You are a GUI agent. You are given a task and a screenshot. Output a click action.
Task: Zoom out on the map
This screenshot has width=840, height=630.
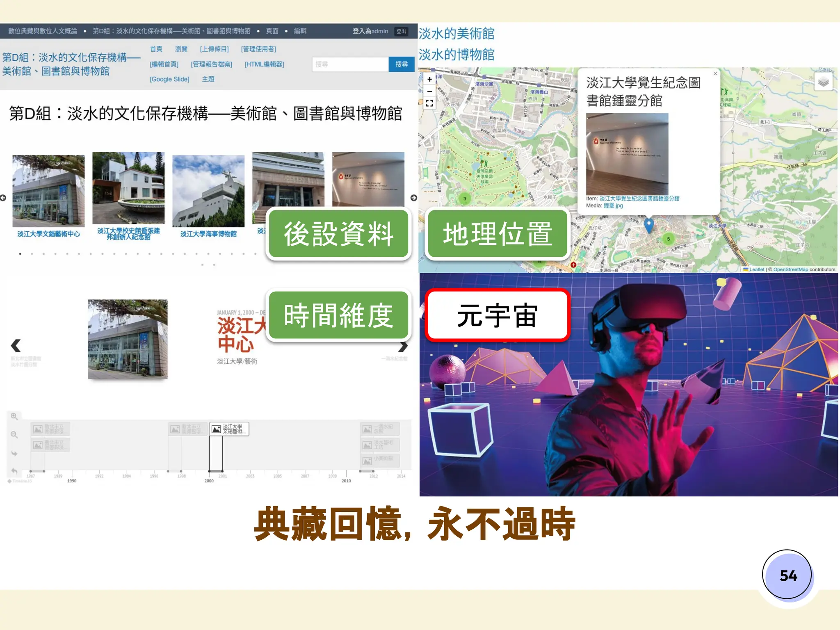tap(429, 91)
